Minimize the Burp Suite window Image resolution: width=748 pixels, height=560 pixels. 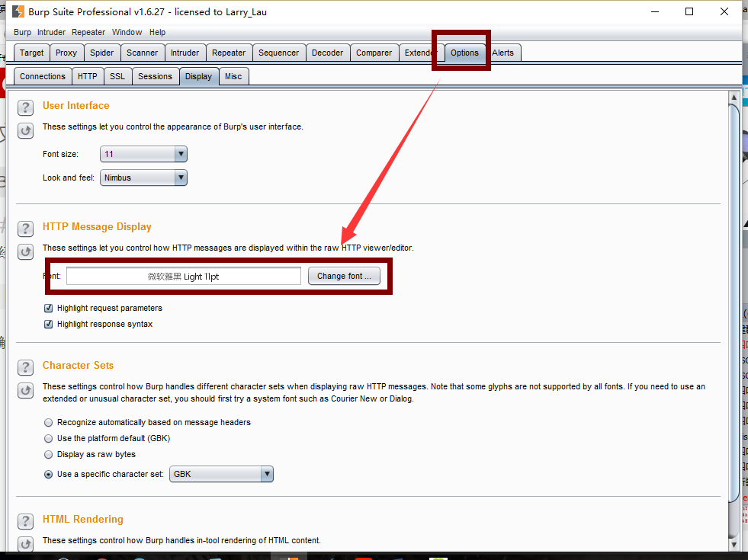655,11
